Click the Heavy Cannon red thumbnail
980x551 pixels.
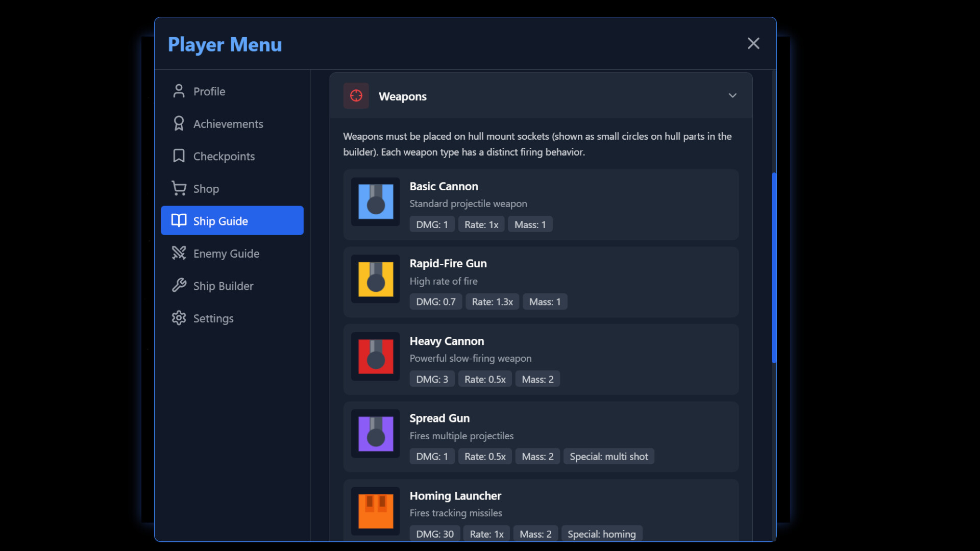tap(376, 357)
